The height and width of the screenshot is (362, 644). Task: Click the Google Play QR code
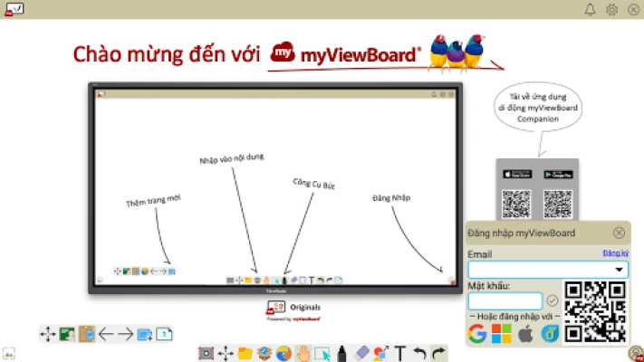tap(558, 204)
